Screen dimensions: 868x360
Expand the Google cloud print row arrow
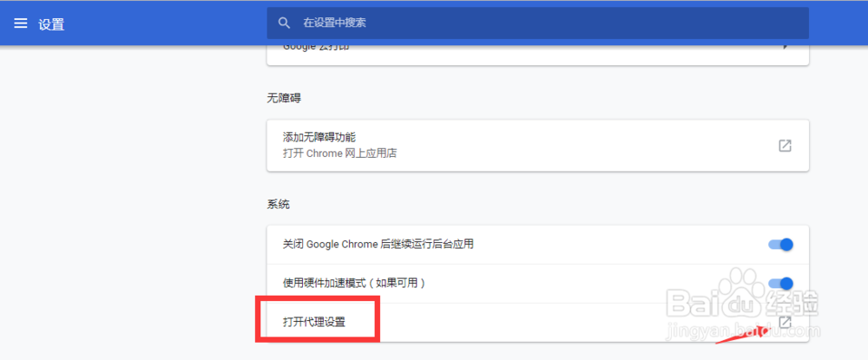tap(785, 47)
